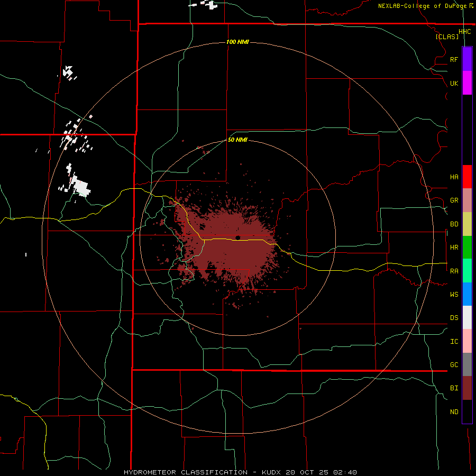The width and height of the screenshot is (476, 476).
Task: Click the HA legend label
Action: [454, 177]
